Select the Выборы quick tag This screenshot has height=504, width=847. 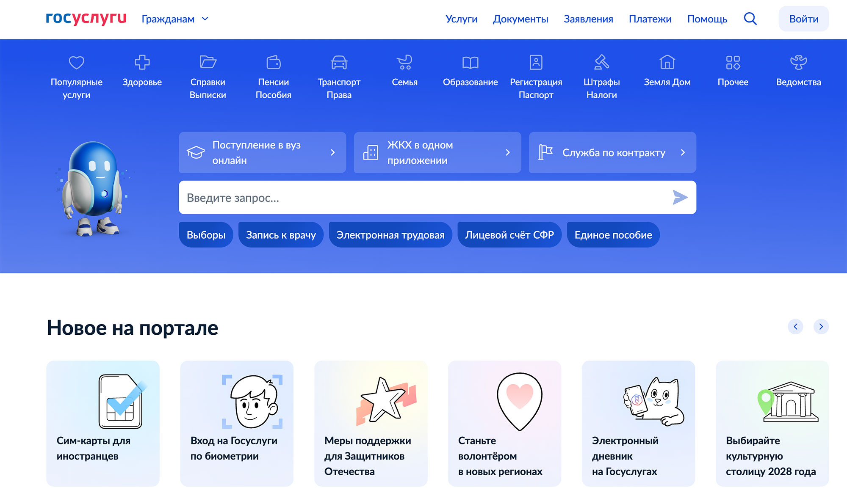point(206,235)
